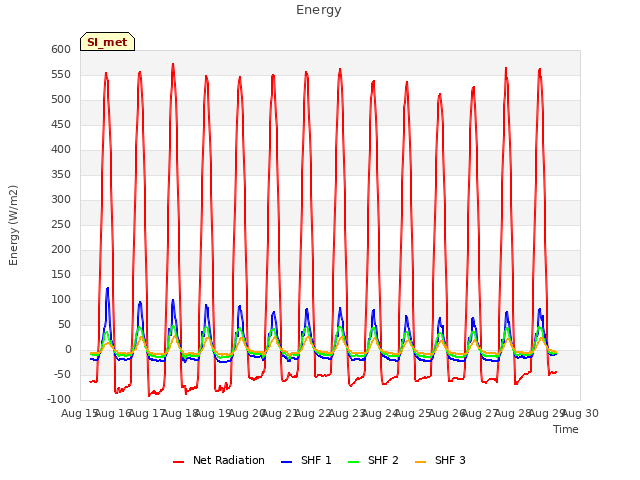Screen dimensions: 640x480
Task: Click the 0 y-axis tick label
Action: pos(68,349)
